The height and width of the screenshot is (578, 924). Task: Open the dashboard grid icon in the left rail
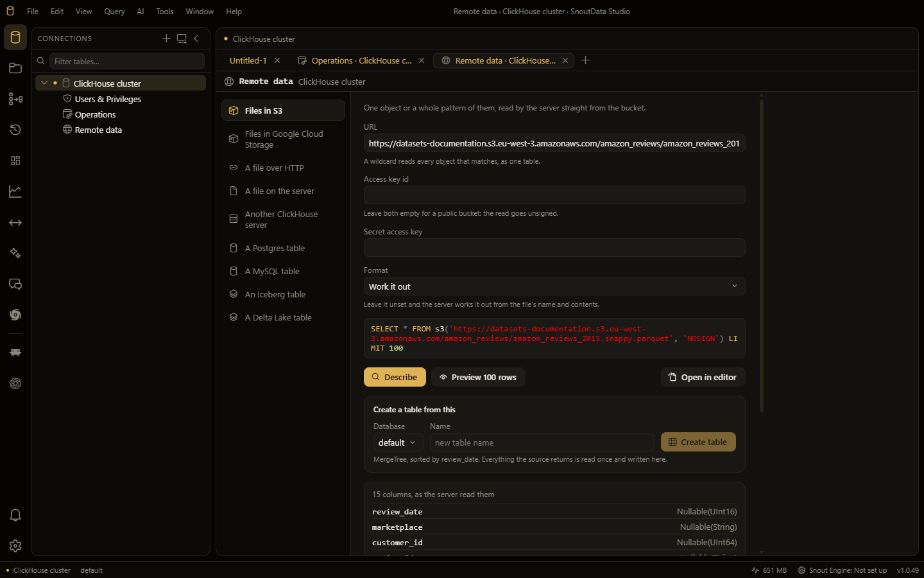coord(15,161)
